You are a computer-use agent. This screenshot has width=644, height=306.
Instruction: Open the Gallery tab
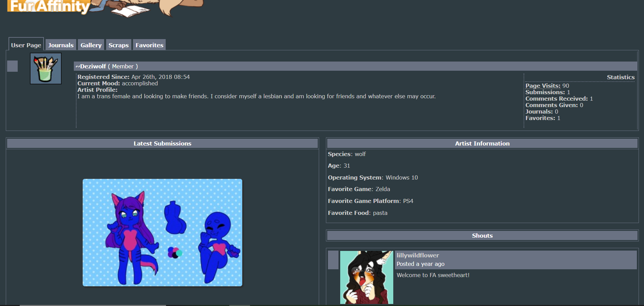(91, 45)
